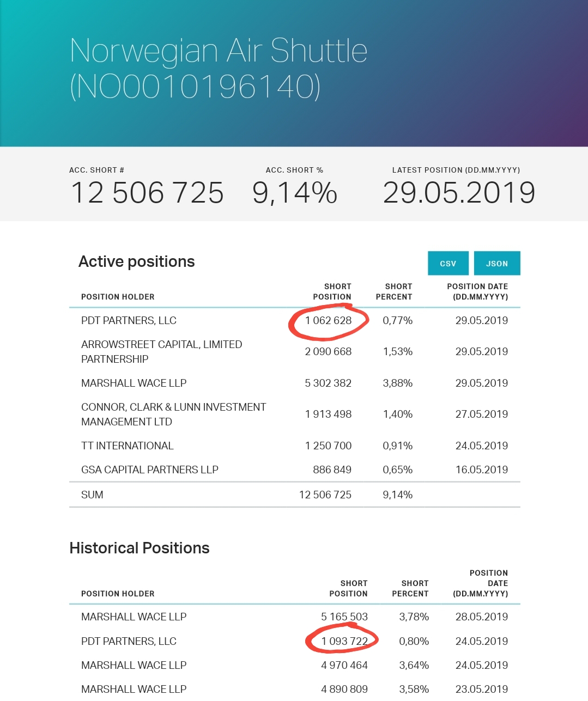The width and height of the screenshot is (588, 701).
Task: Download active positions as CSV
Action: click(448, 263)
